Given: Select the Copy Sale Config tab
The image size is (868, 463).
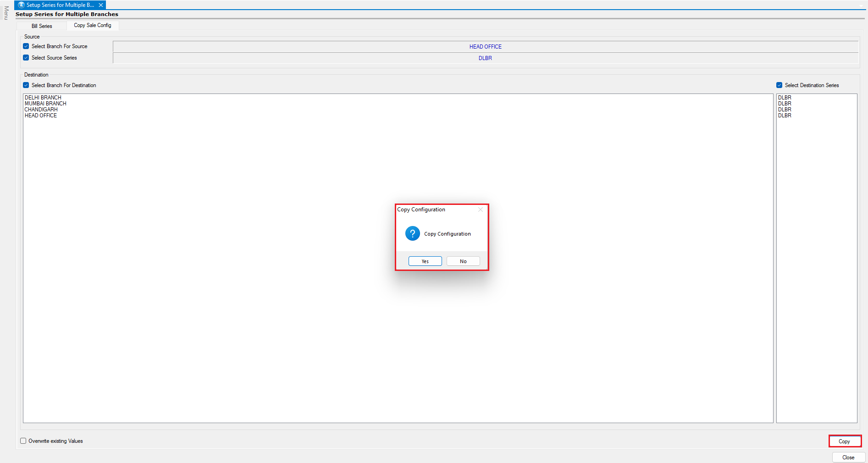Looking at the screenshot, I should 93,26.
